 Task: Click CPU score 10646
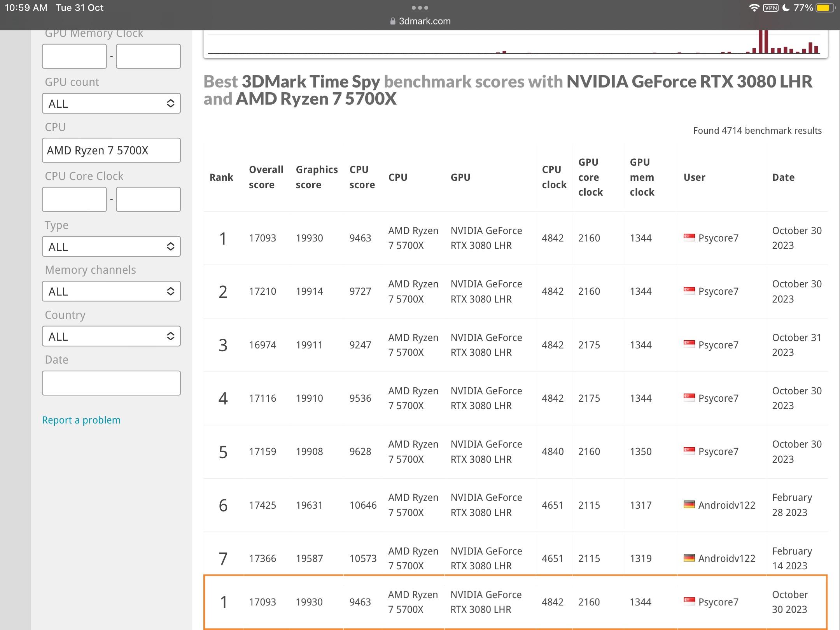363,505
